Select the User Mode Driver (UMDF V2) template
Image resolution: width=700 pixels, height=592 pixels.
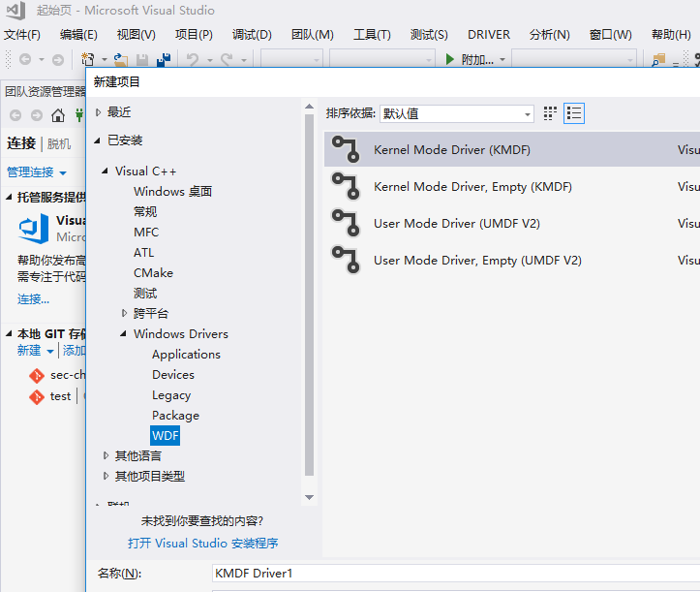(x=512, y=223)
